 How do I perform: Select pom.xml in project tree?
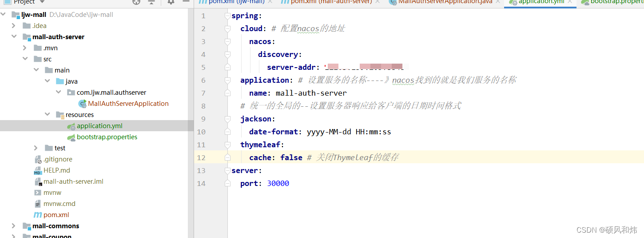coord(56,215)
